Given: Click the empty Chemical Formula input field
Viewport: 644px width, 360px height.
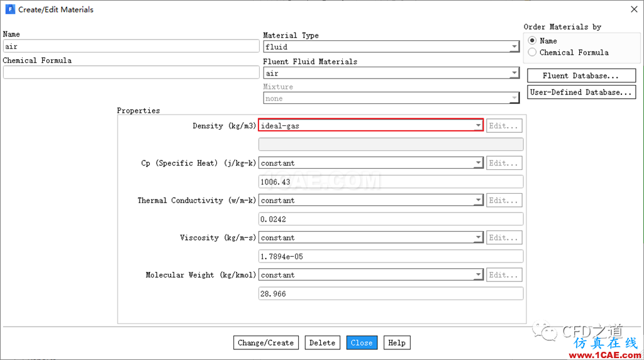Looking at the screenshot, I should tap(131, 72).
